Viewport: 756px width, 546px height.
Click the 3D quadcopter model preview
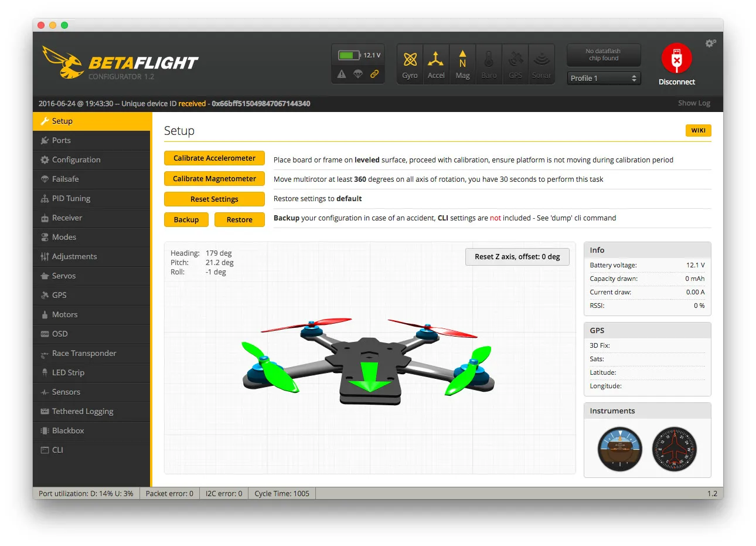click(368, 364)
